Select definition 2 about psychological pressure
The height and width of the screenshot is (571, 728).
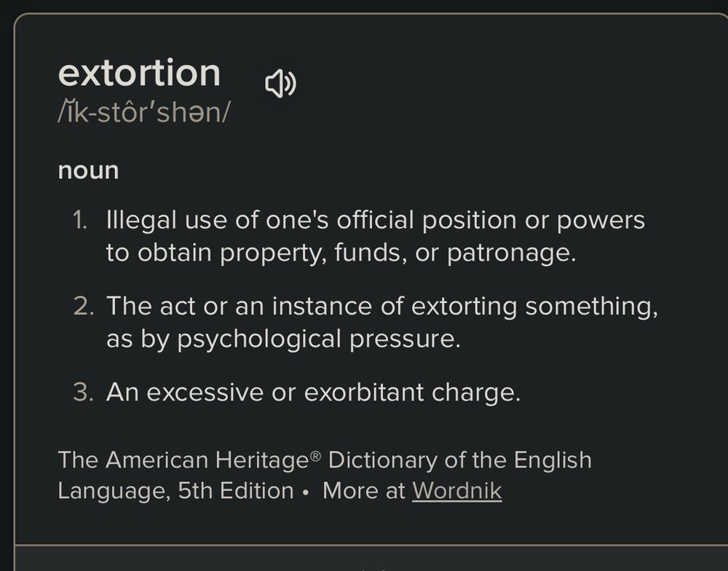point(382,321)
